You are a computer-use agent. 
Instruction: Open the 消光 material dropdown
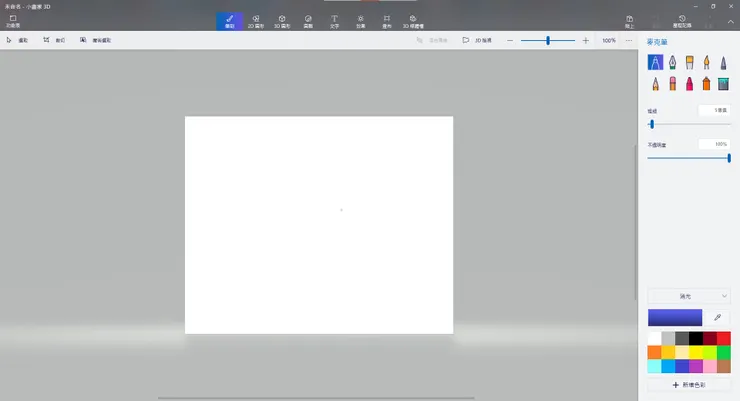point(689,296)
